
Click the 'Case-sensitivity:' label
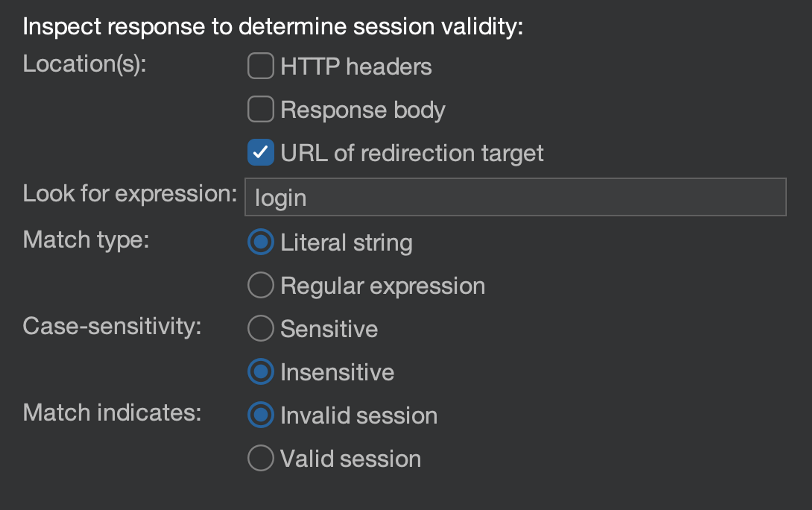(112, 326)
